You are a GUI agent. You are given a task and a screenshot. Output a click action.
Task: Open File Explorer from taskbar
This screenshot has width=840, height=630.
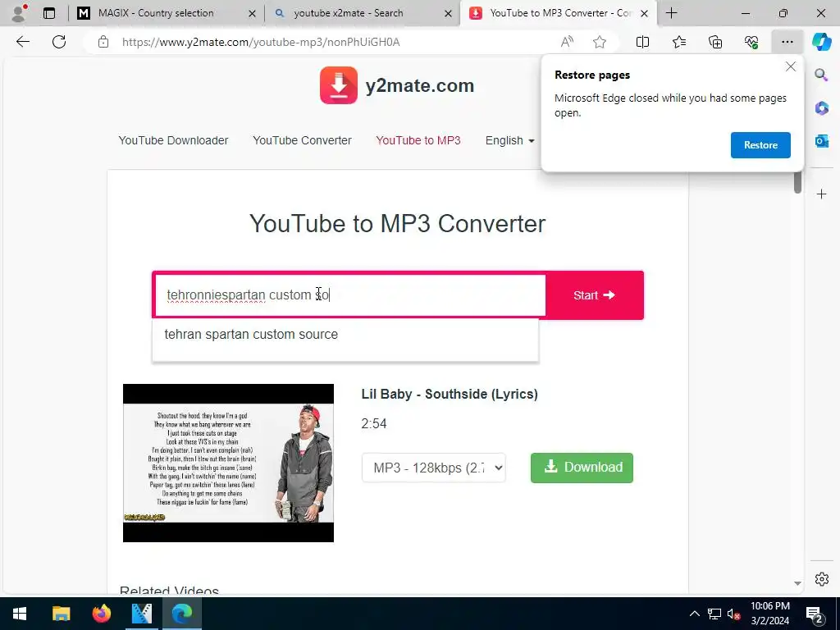61,614
